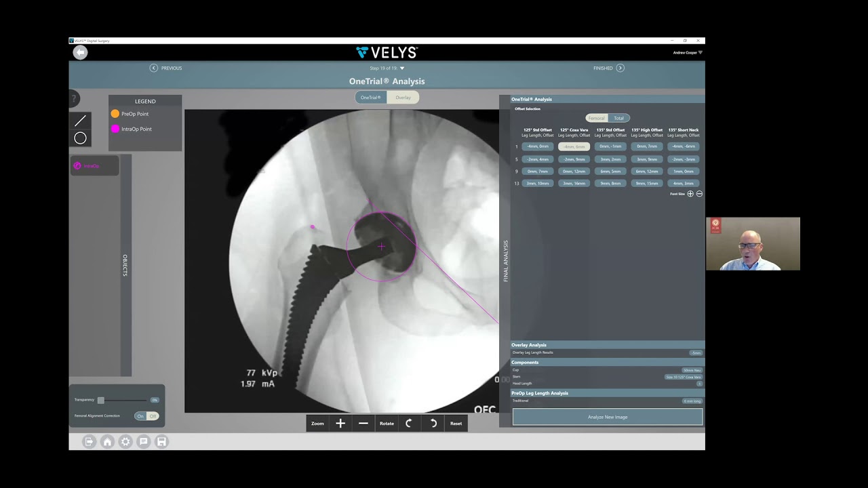Viewport: 868px width, 488px height.
Task: Switch to the OneTrial view toggle
Action: click(371, 98)
